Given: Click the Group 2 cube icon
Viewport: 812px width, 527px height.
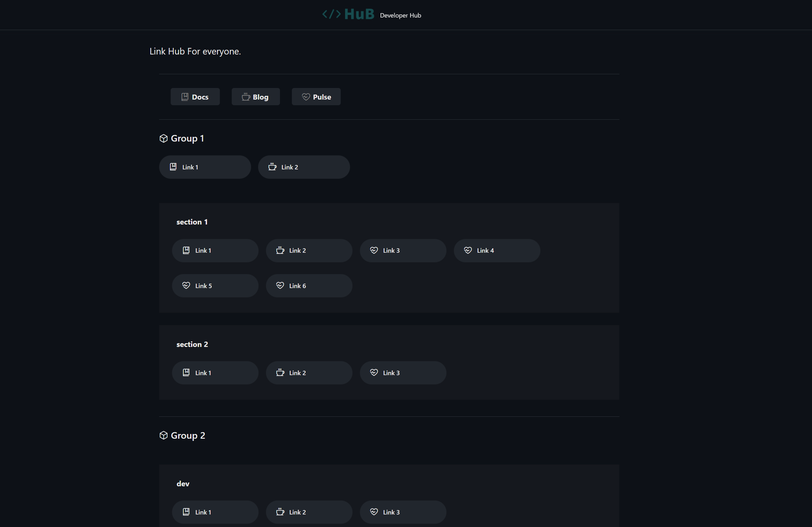Looking at the screenshot, I should point(163,435).
